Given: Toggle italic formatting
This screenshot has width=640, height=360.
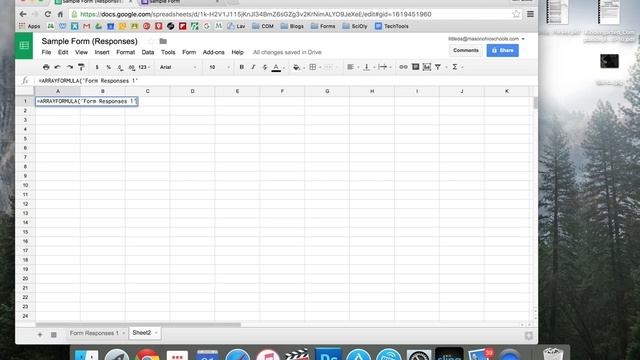Looking at the screenshot, I should 253,67.
